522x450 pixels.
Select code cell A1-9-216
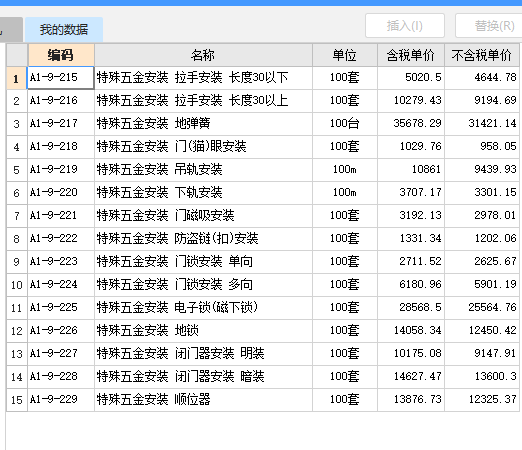[x=61, y=101]
